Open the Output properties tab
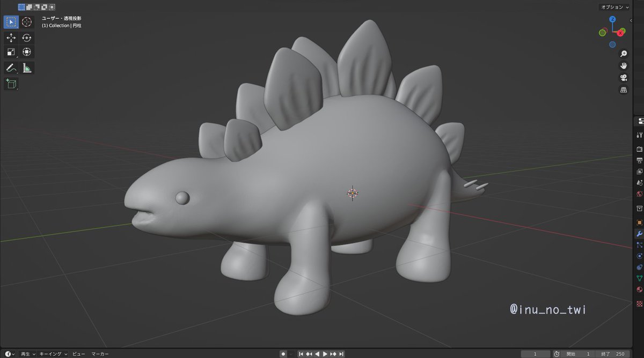 click(639, 160)
